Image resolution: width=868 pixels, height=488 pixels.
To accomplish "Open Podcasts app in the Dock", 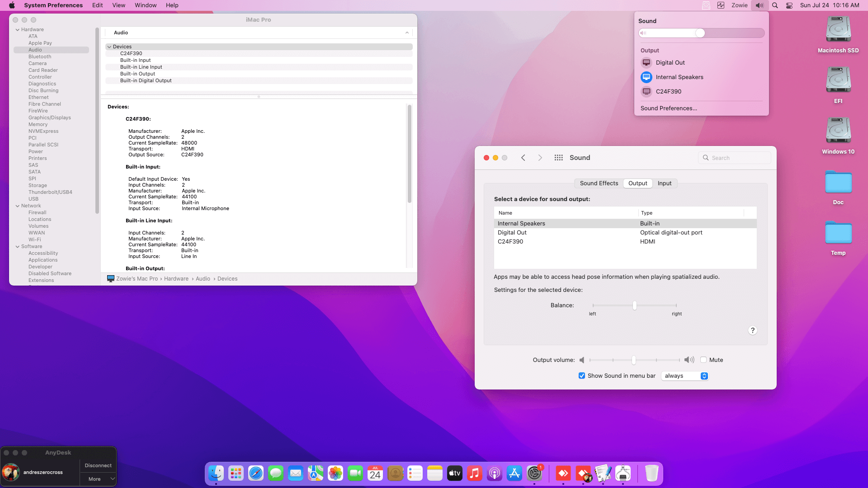I will [495, 473].
